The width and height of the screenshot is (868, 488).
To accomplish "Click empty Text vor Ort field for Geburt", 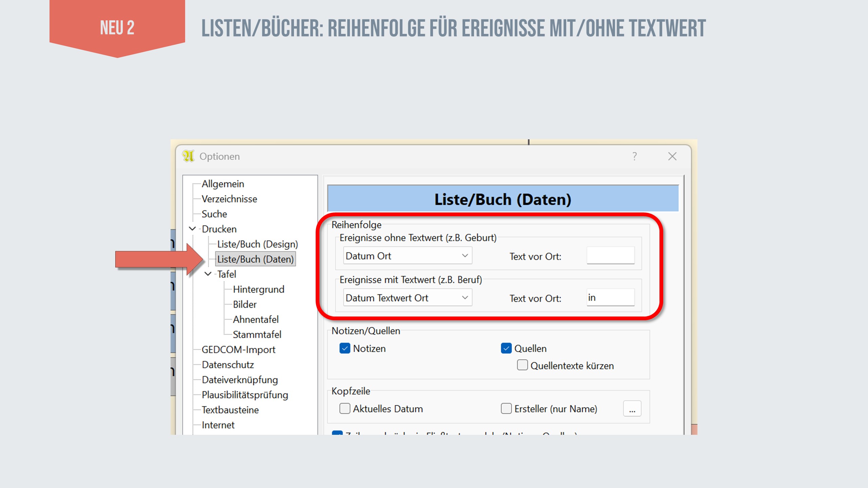I will (x=610, y=256).
